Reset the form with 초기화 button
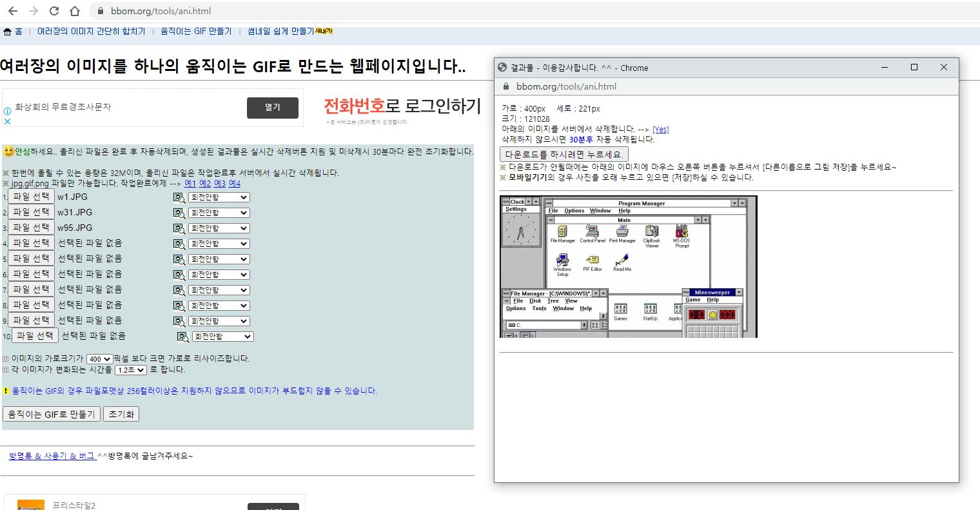 point(121,414)
